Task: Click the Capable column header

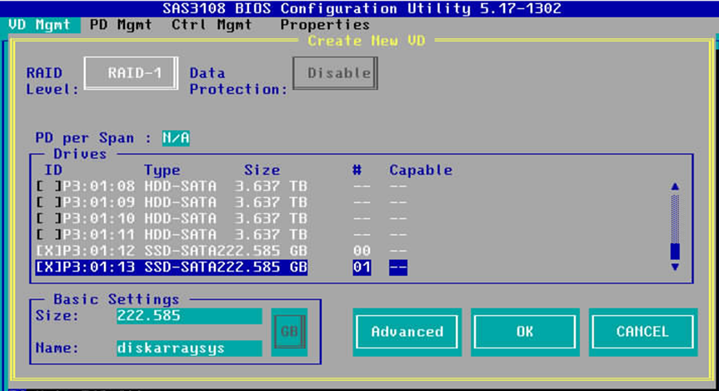Action: coord(421,171)
